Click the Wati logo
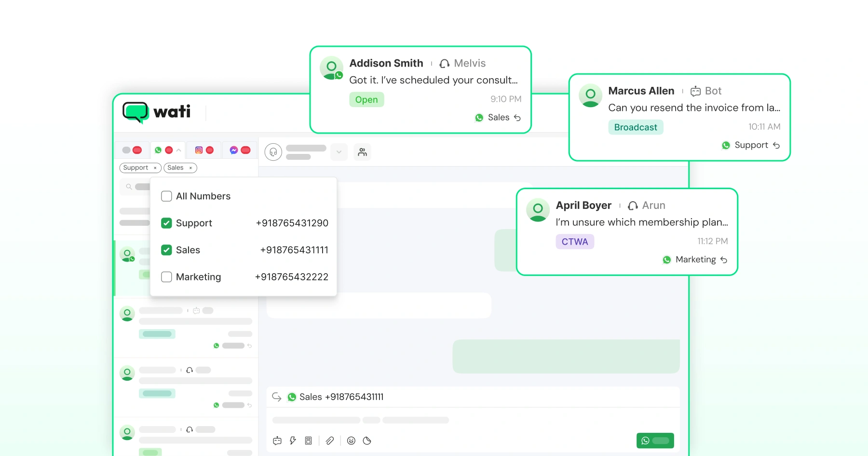This screenshot has width=868, height=456. click(157, 112)
